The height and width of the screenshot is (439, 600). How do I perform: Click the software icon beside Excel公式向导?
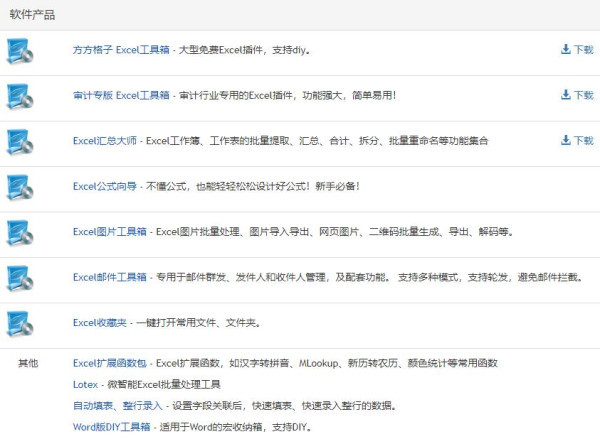20,188
